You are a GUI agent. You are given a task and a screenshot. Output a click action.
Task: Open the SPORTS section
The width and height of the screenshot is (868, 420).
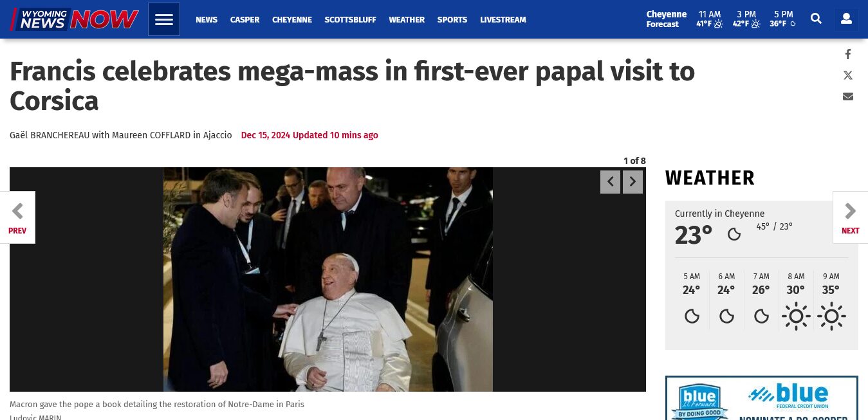[x=452, y=20]
